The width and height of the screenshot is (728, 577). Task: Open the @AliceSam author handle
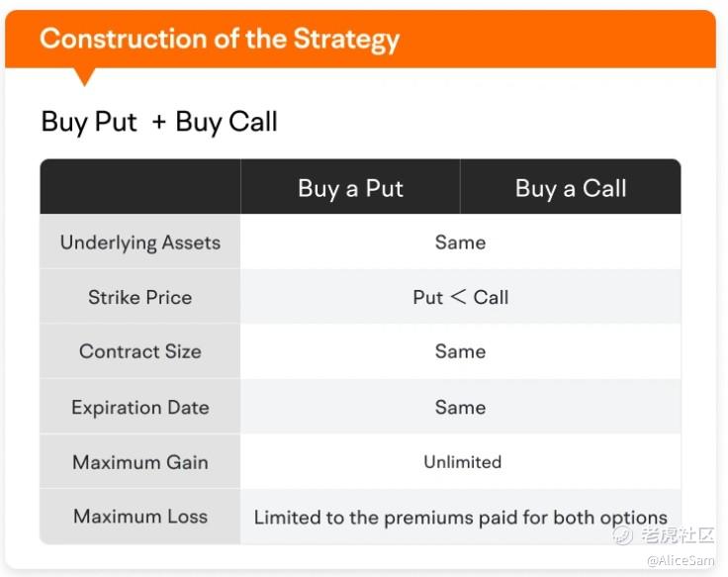(681, 560)
